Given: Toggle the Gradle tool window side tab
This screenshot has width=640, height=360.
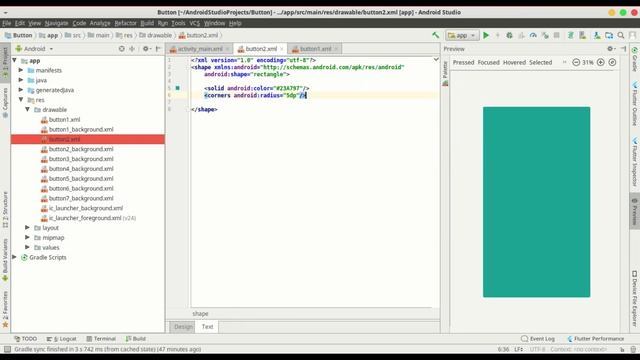Looking at the screenshot, I should pos(635,59).
